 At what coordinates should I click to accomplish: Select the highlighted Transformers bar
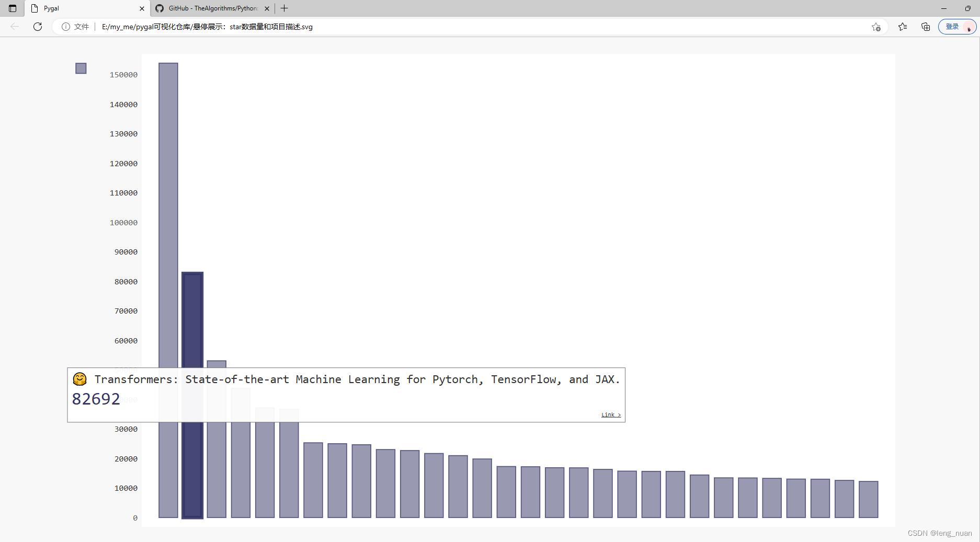192,319
